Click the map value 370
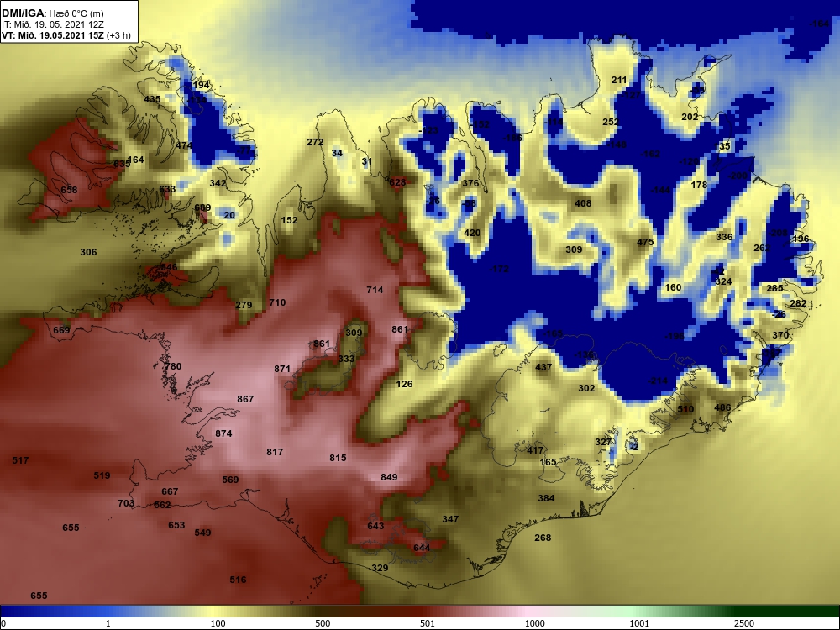Viewport: 840px width, 630px height. pos(780,335)
